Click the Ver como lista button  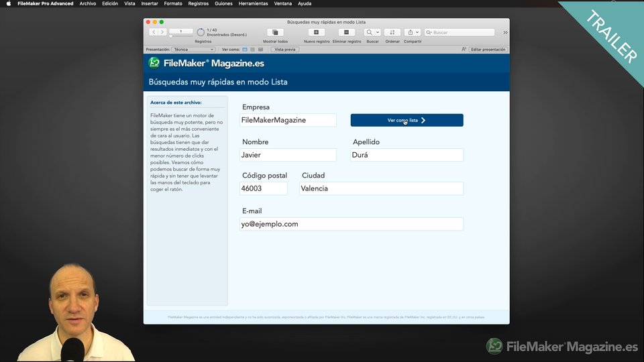point(407,120)
